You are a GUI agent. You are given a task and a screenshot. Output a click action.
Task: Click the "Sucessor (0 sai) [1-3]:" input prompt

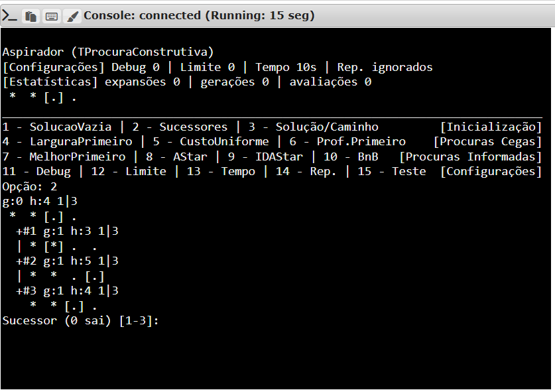[81, 321]
